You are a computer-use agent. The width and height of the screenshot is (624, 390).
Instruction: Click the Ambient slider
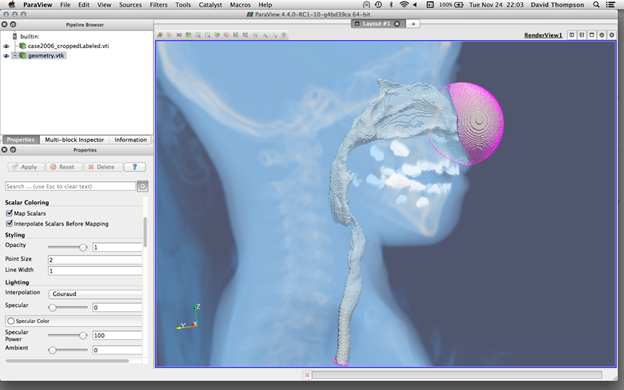click(x=68, y=350)
